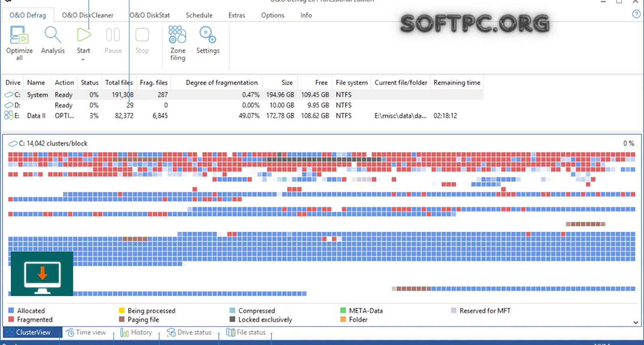Click the teal Compressed legend swatch

(x=232, y=310)
